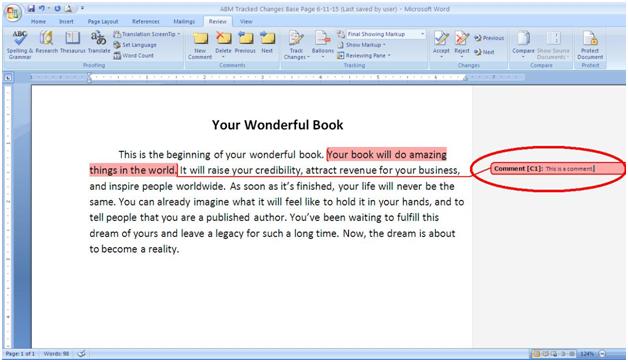The width and height of the screenshot is (628, 362).
Task: Open the Research pane icon
Action: coord(46,42)
